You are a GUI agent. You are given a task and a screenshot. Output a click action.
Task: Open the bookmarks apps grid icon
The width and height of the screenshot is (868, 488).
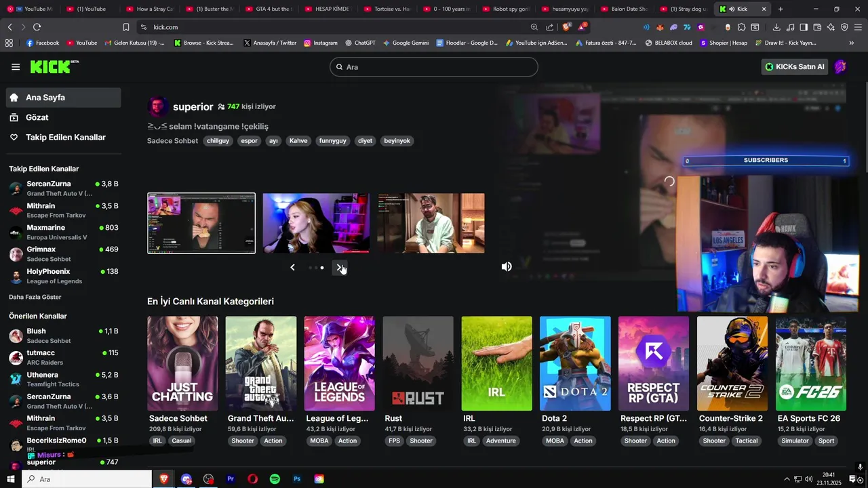coord(9,43)
